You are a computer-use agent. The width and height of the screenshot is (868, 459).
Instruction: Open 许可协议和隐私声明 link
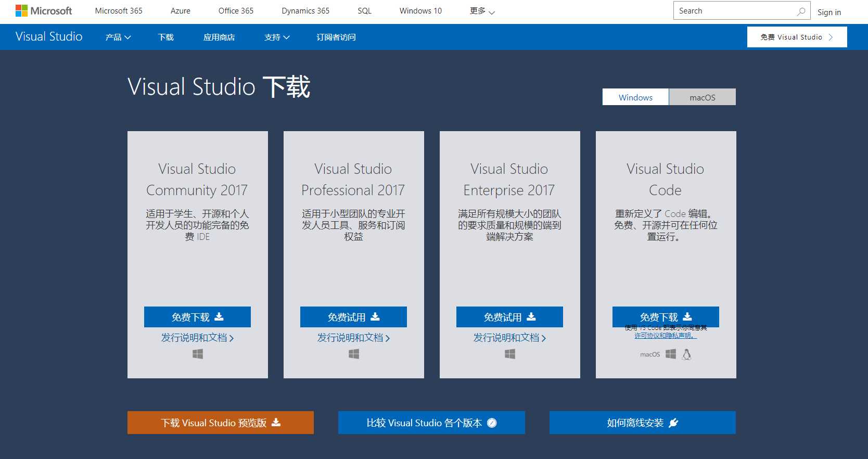coord(665,336)
